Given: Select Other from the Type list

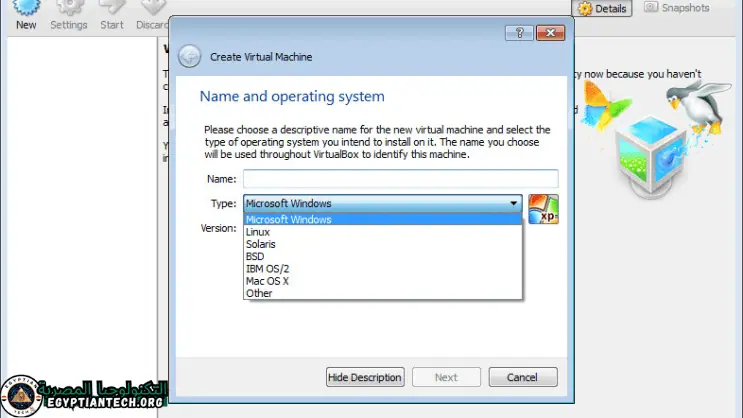Looking at the screenshot, I should tap(382, 293).
